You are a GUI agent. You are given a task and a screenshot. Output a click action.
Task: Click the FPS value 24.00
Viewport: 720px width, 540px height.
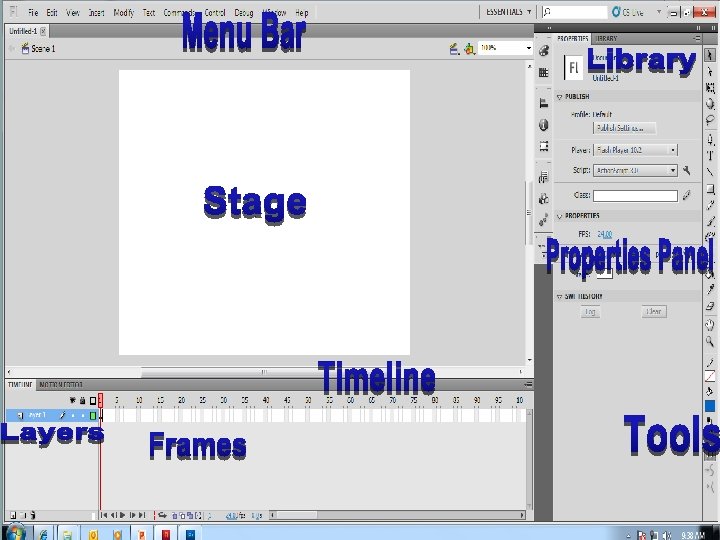605,234
